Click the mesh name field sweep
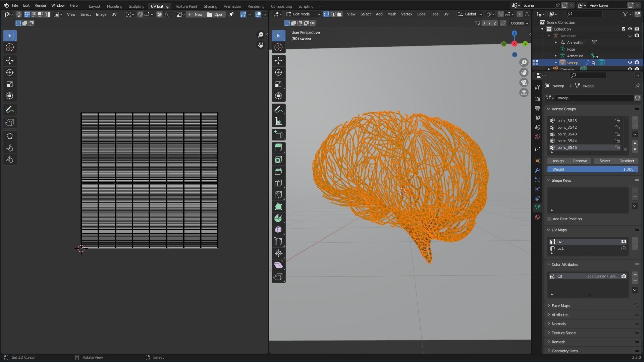Image resolution: width=644 pixels, height=362 pixels. [x=594, y=98]
